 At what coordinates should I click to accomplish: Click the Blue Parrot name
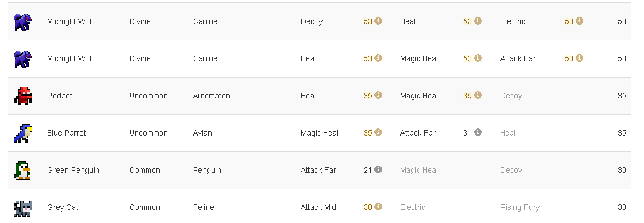coord(67,133)
